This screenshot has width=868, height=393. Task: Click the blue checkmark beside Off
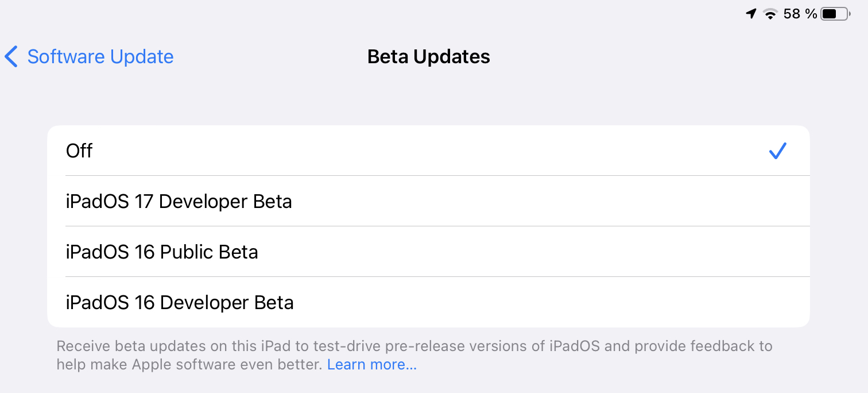[x=778, y=151]
